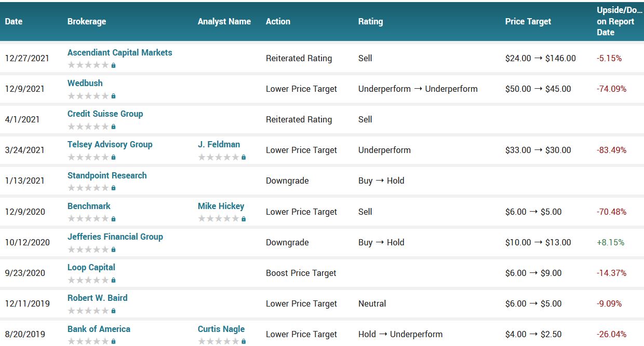Image resolution: width=644 pixels, height=346 pixels.
Task: Click the star rating under J. Feldman
Action: 219,157
